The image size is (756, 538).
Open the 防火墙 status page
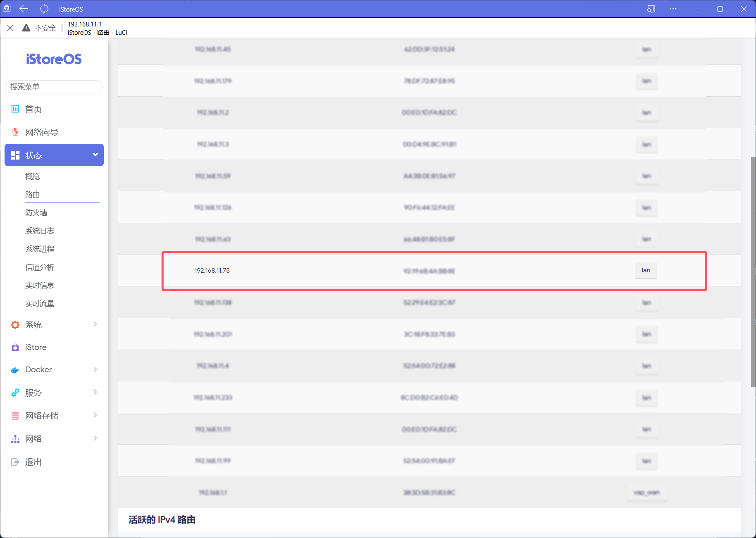(36, 213)
